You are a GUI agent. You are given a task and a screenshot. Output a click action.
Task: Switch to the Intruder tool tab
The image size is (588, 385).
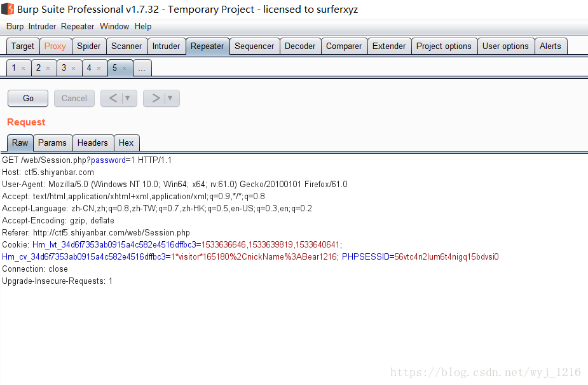(x=166, y=46)
